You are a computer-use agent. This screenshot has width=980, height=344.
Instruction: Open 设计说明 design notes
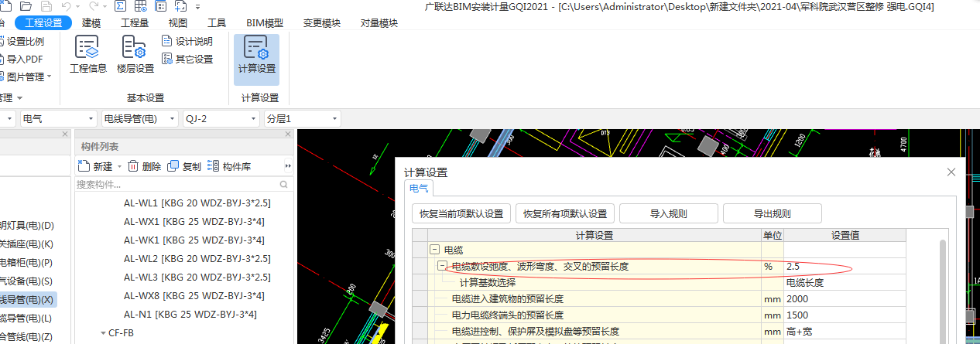pos(187,41)
